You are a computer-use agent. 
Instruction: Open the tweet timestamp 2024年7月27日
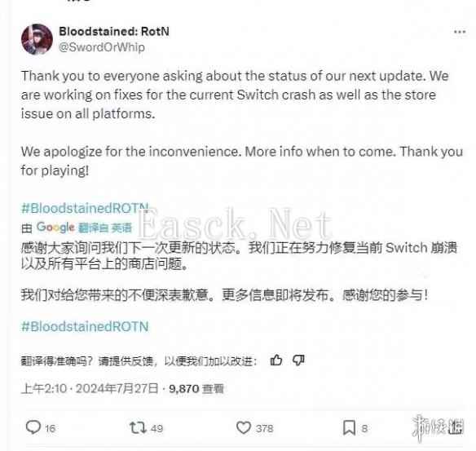pyautogui.click(x=117, y=388)
